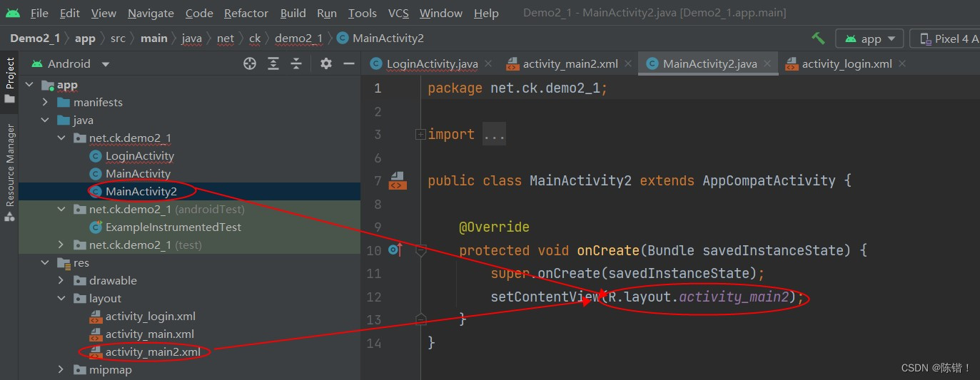The width and height of the screenshot is (980, 380).
Task: Close the MainActivity2.java tab
Action: (x=767, y=63)
